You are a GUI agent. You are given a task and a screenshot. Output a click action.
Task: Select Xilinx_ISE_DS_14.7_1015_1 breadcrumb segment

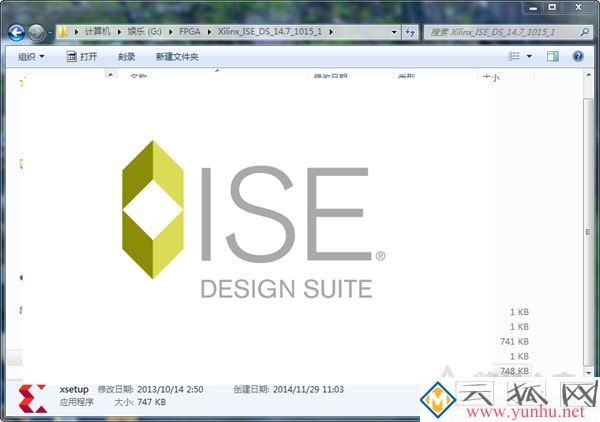pyautogui.click(x=270, y=31)
